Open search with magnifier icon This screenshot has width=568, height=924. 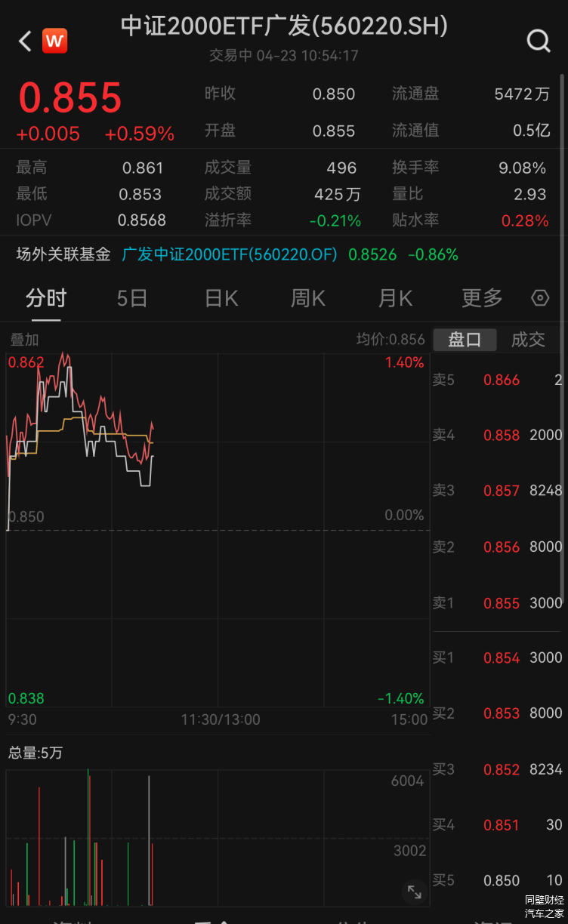pyautogui.click(x=538, y=41)
